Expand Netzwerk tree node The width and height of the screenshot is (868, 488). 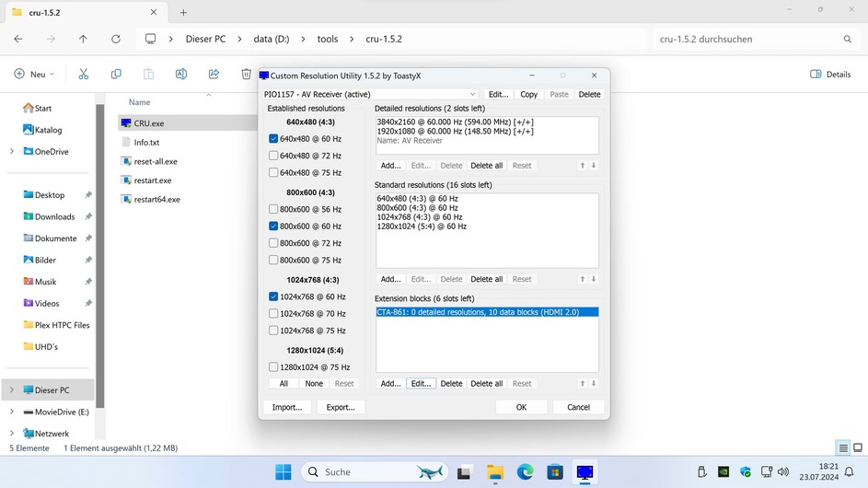12,433
